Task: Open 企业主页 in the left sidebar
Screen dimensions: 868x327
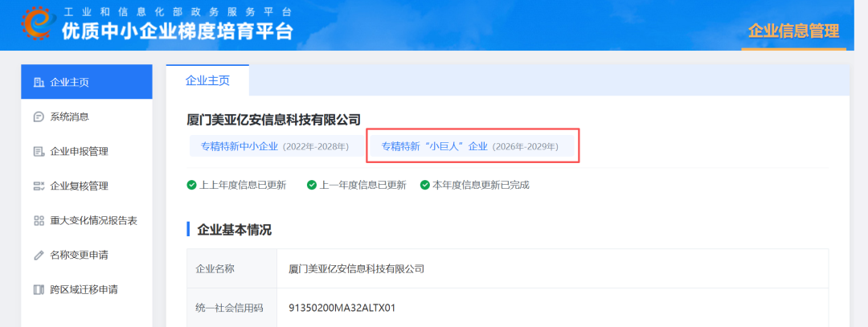Action: pos(86,82)
